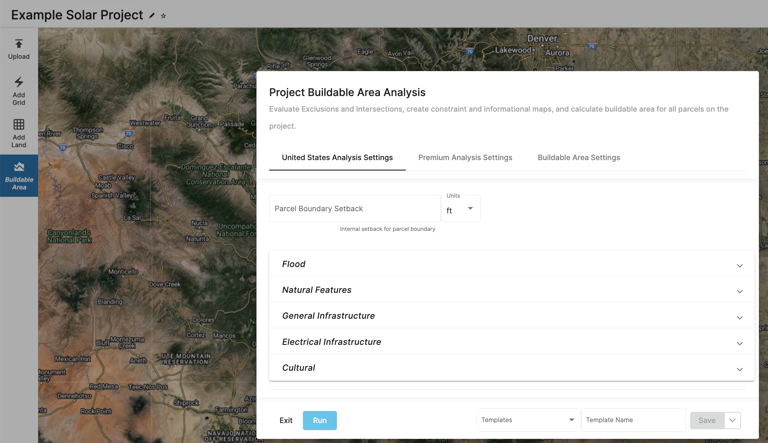Viewport: 768px width, 443px height.
Task: Expand the Natural Features section
Action: [511, 290]
